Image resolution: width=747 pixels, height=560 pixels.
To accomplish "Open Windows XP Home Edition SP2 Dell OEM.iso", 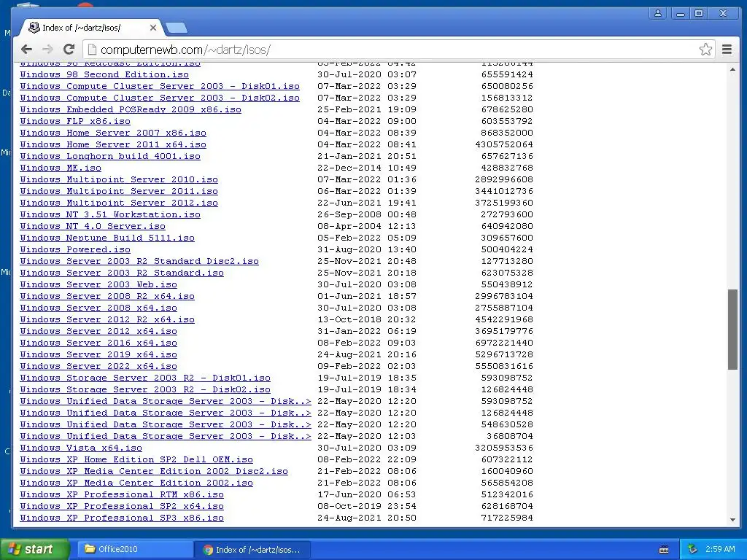I will point(136,459).
